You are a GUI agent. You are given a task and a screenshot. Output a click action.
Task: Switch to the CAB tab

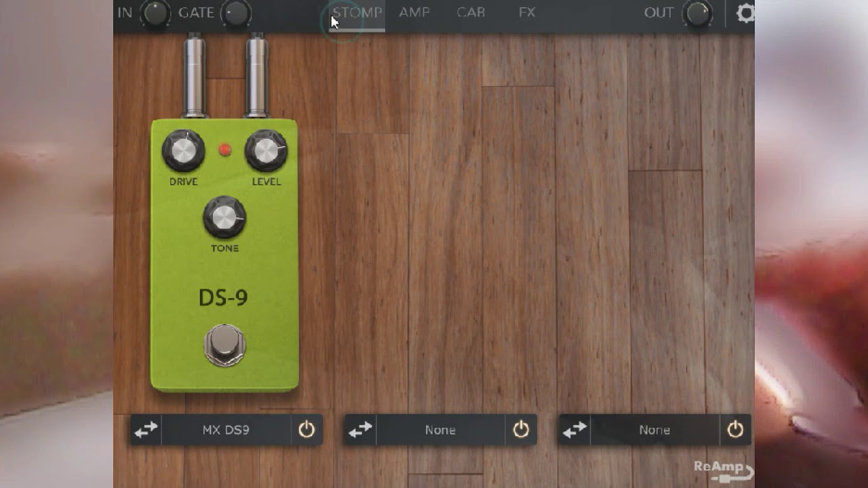coord(471,13)
